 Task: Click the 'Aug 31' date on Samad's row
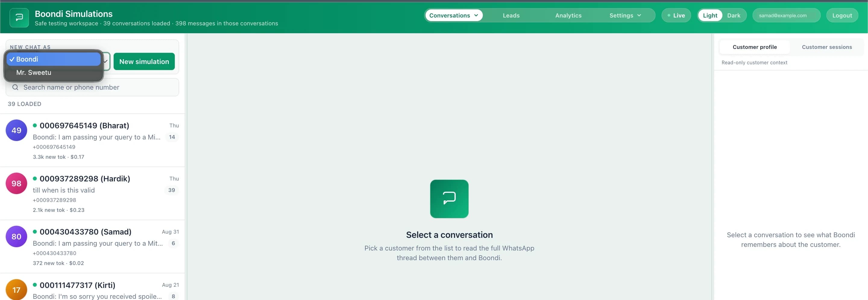(170, 232)
